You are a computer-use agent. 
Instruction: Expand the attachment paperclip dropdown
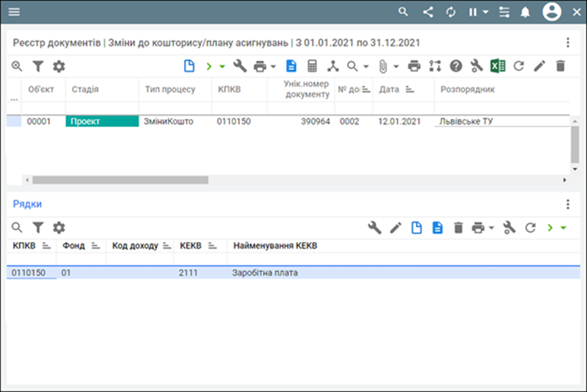click(x=396, y=66)
